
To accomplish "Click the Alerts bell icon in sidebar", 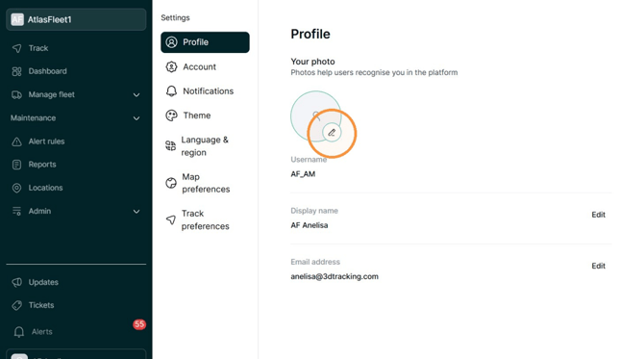I will 19,332.
